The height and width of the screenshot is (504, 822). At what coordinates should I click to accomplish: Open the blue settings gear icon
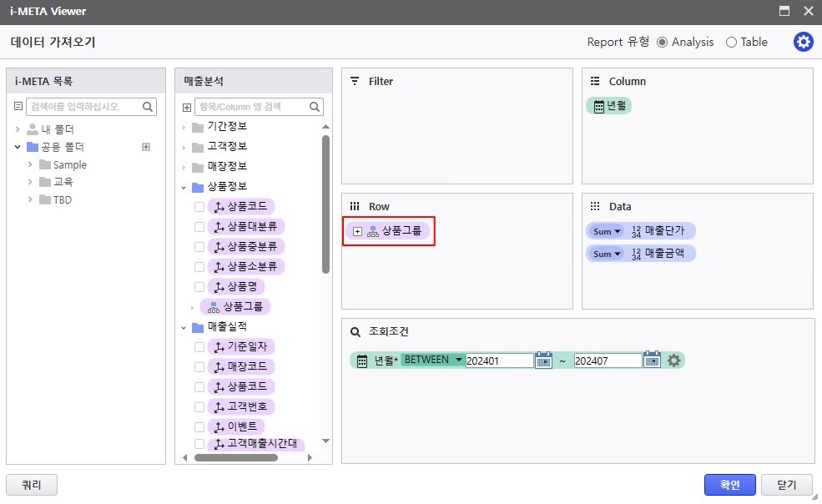coord(803,42)
